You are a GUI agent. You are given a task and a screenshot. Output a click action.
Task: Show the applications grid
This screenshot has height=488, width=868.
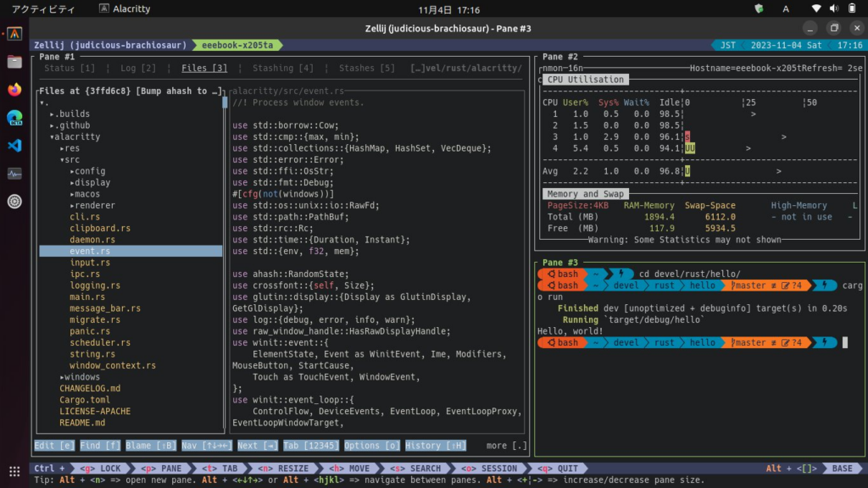pos(14,471)
